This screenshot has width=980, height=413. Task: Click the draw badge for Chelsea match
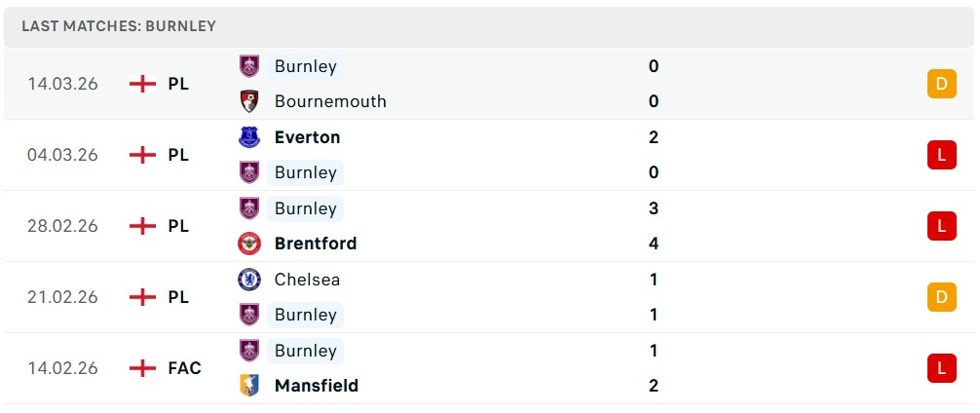[x=941, y=297]
